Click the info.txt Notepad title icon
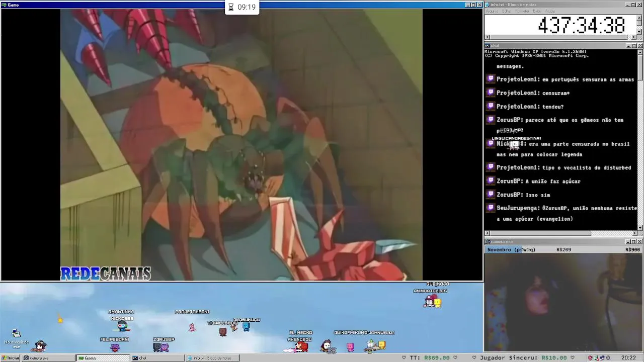The image size is (644, 362). 488,5
